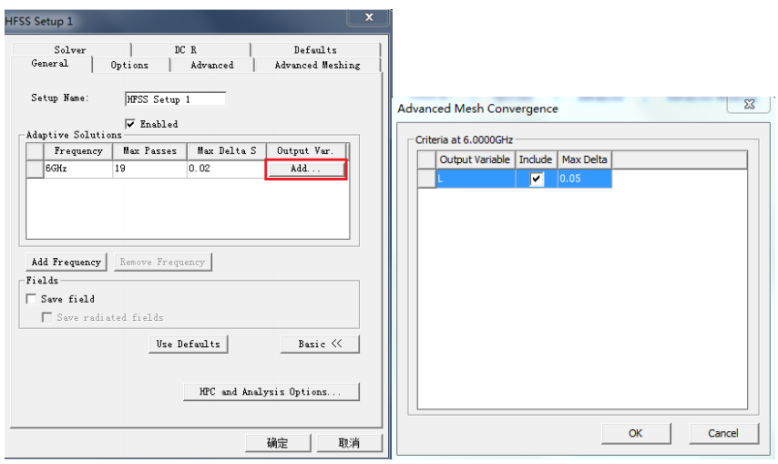778x464 pixels.
Task: Select the 6GHz frequency cell
Action: point(78,170)
